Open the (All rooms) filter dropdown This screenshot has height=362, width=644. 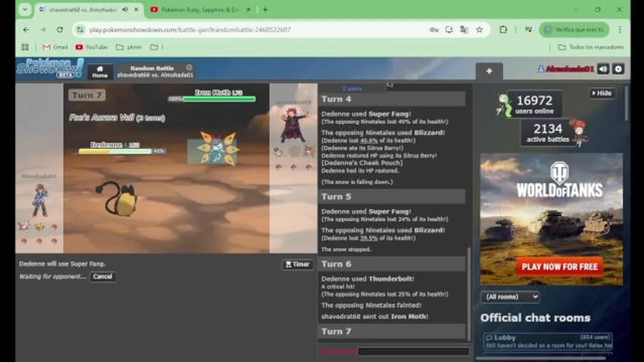pos(510,297)
